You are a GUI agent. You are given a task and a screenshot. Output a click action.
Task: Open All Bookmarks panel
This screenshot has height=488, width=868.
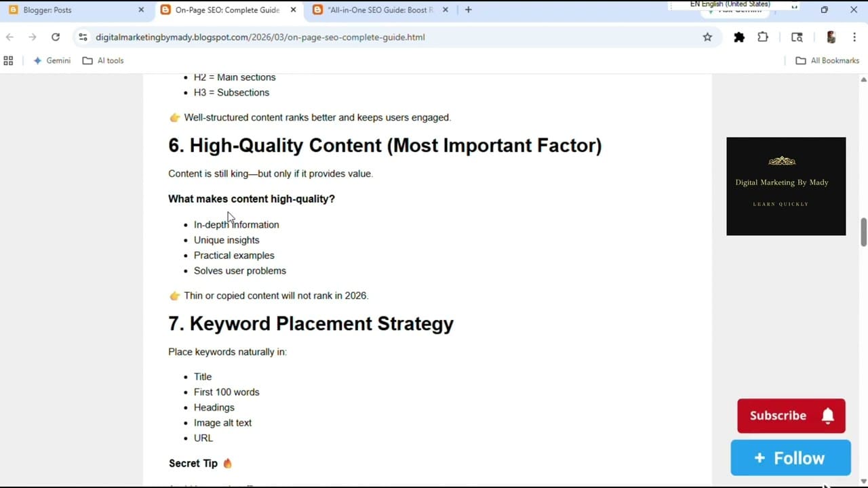827,60
